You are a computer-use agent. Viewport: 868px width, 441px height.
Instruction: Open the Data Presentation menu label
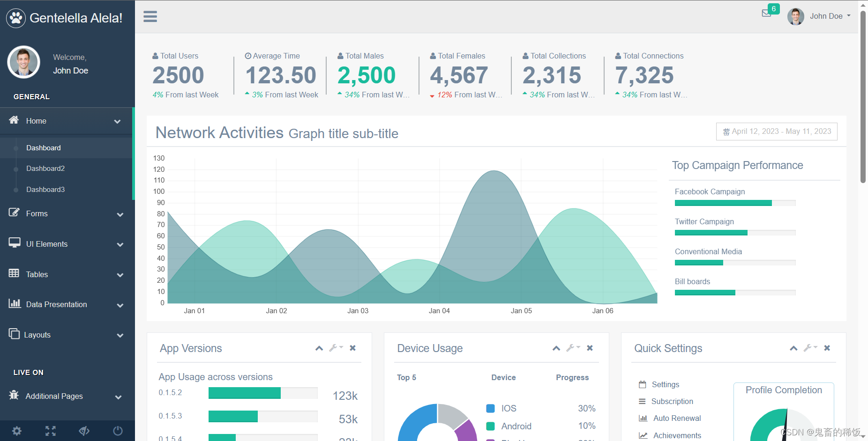(57, 304)
